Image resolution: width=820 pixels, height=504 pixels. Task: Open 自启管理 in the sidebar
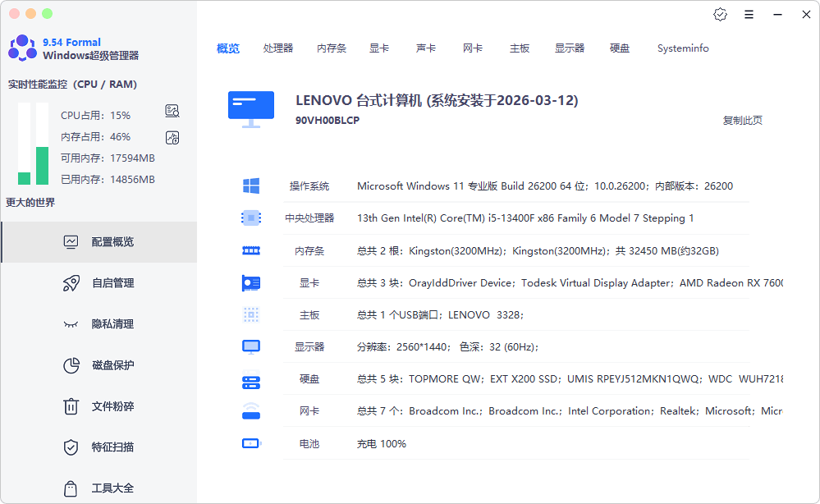99,283
